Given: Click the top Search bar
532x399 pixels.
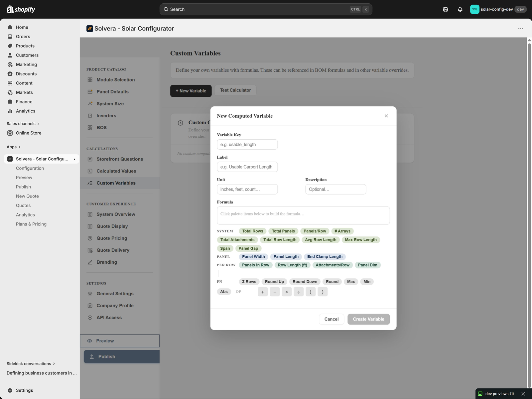Looking at the screenshot, I should (x=266, y=9).
